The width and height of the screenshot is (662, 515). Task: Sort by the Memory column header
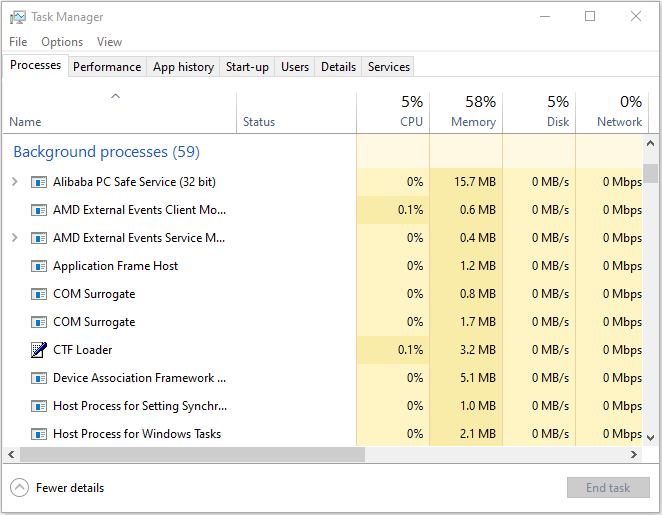click(x=466, y=113)
